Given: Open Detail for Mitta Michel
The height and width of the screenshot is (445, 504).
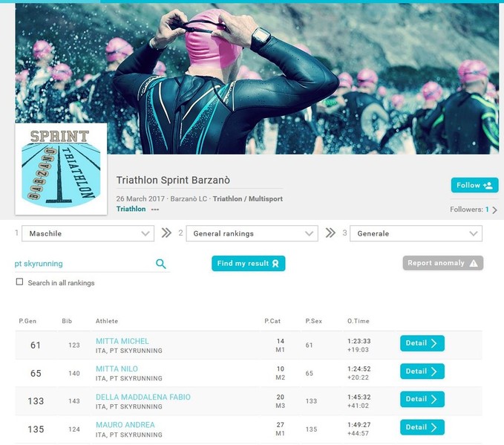Looking at the screenshot, I should coord(422,343).
